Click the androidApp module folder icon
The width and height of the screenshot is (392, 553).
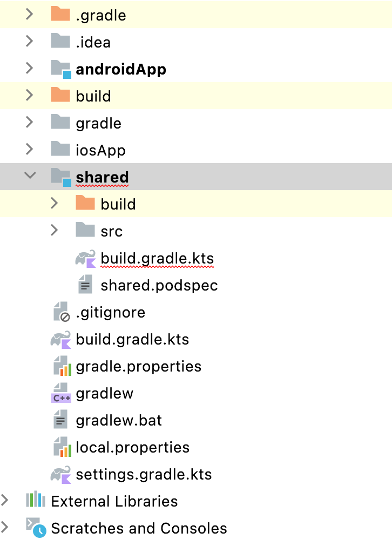[60, 69]
